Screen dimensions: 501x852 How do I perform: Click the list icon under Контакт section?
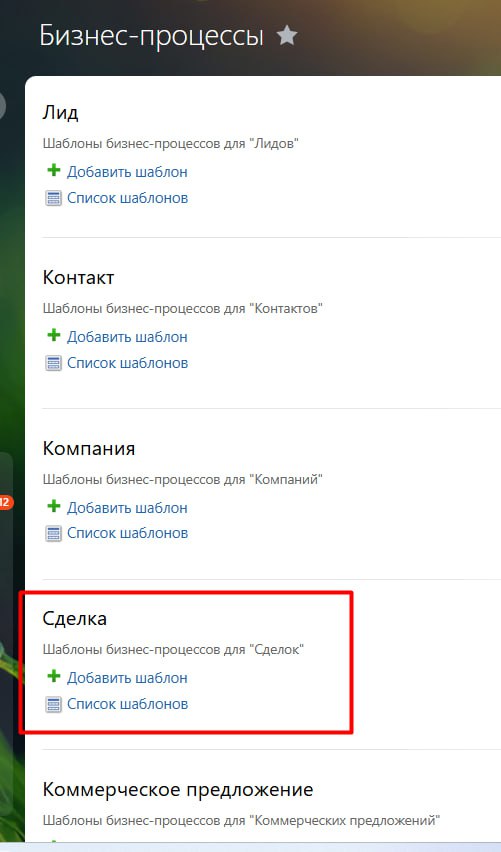point(53,362)
